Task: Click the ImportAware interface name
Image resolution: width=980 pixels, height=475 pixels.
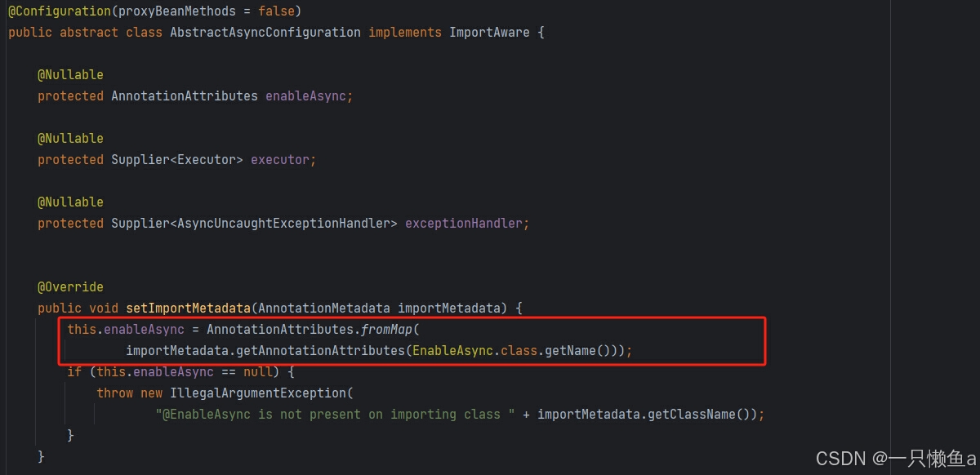Action: [x=489, y=33]
